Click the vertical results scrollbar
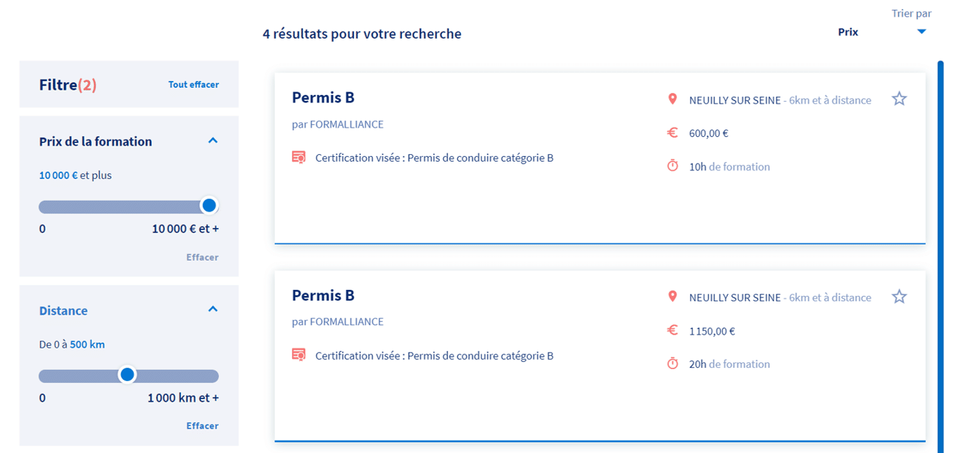The height and width of the screenshot is (453, 980). coord(941,257)
